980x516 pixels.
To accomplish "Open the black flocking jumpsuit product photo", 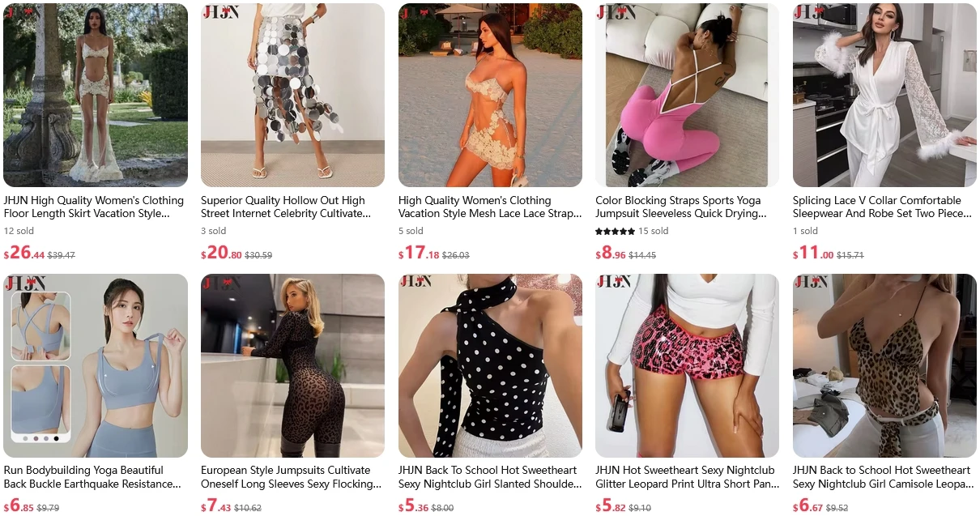I will 292,365.
